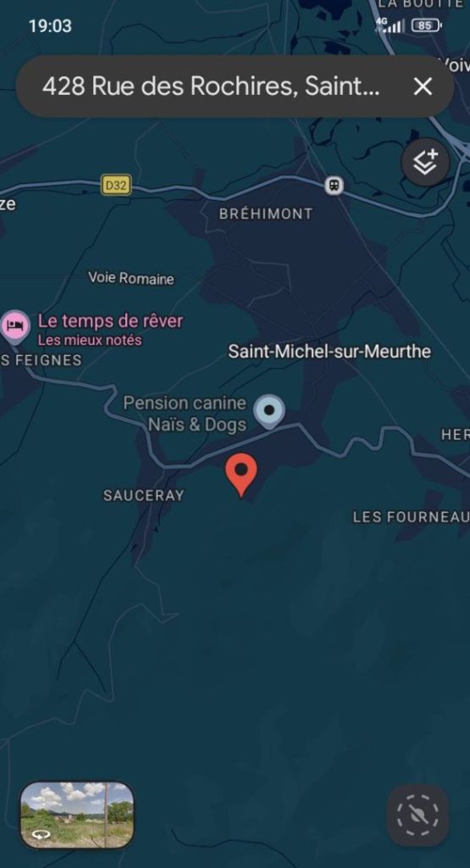Tap the LES FOURNEAUX label
470x868 pixels.
(x=412, y=517)
